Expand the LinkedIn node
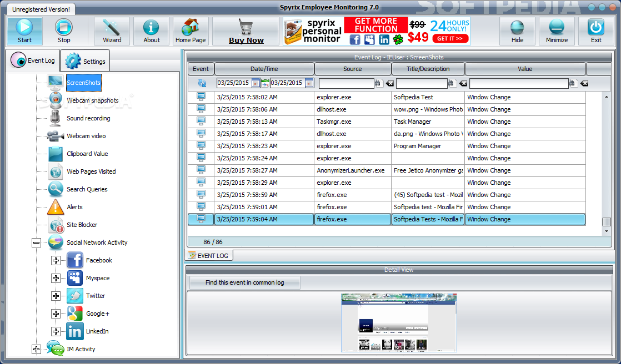Image resolution: width=621 pixels, height=364 pixels. tap(56, 332)
